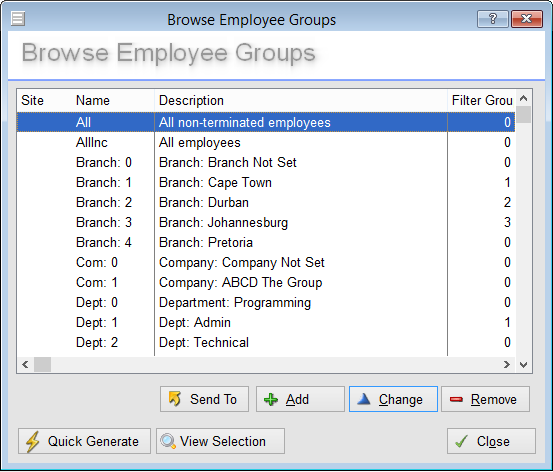Click the yellow arrow Send To icon
Image resolution: width=553 pixels, height=472 pixels.
175,399
